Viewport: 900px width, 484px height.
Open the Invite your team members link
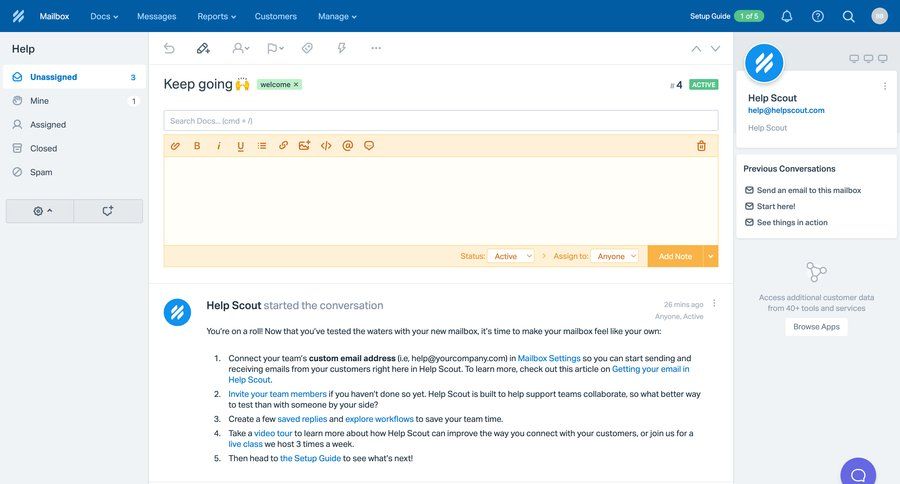[x=277, y=394]
